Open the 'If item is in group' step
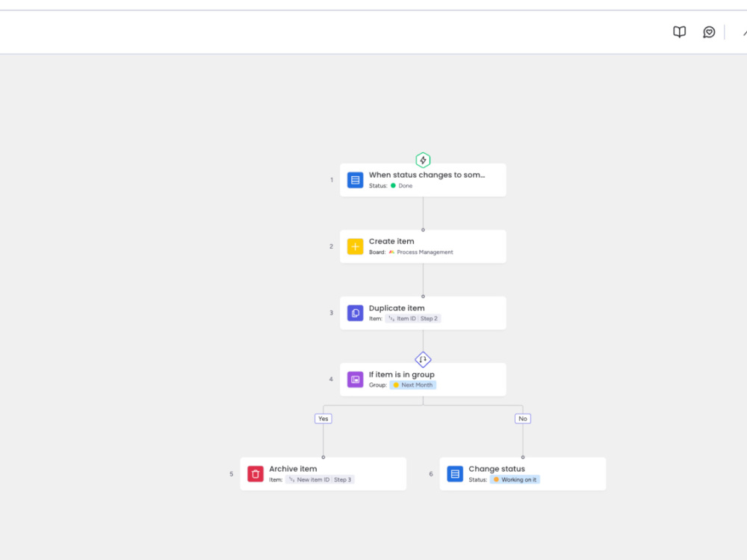 [423, 379]
